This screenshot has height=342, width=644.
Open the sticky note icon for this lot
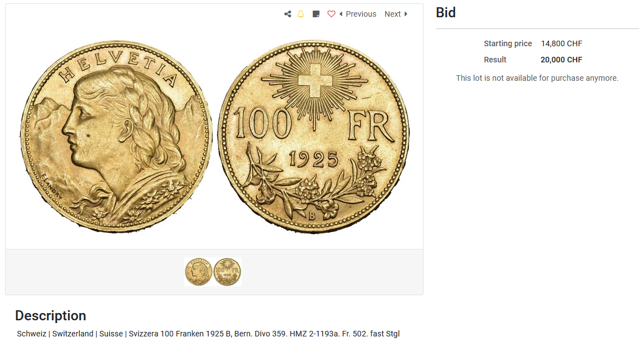[x=316, y=14]
